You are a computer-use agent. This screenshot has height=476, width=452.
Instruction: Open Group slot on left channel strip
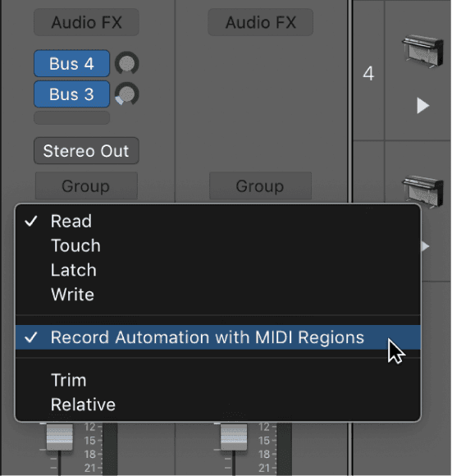tap(86, 185)
